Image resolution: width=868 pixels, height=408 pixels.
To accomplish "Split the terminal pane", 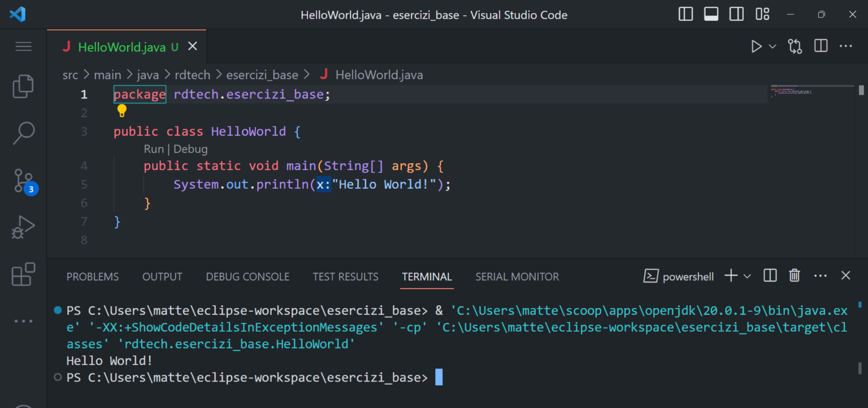I will pyautogui.click(x=770, y=276).
